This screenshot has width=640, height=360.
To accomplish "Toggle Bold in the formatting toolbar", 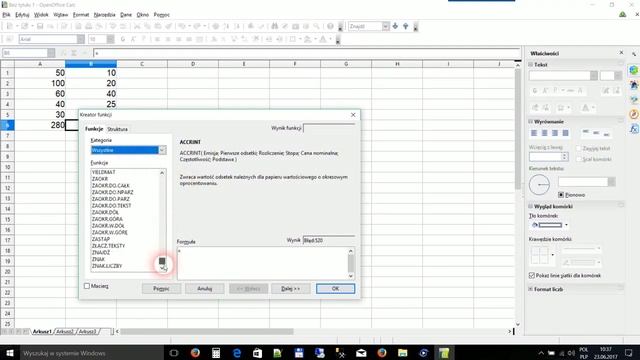I will (123, 39).
